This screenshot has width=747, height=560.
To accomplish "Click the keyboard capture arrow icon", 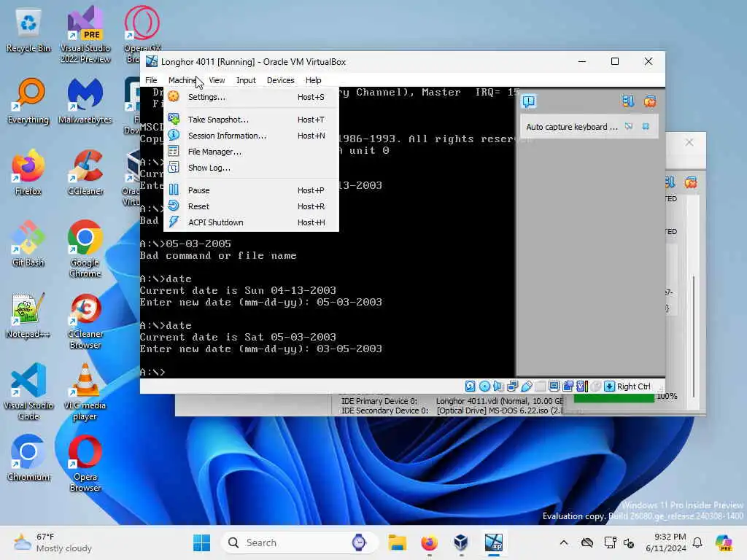I will [609, 386].
